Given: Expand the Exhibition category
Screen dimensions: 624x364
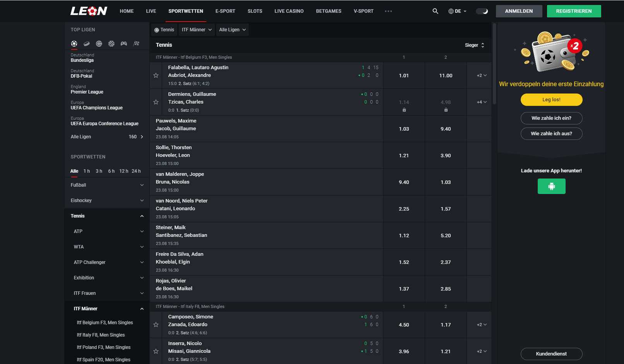Looking at the screenshot, I should coord(107,278).
